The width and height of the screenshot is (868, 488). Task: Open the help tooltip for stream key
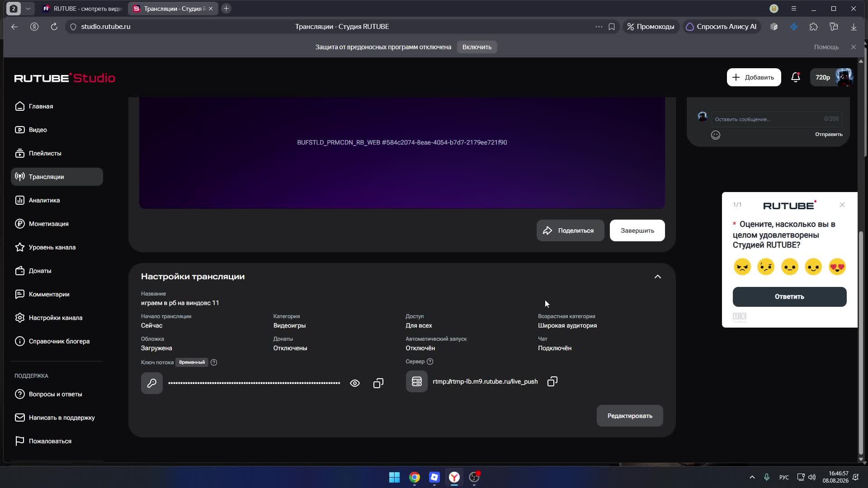pyautogui.click(x=214, y=362)
